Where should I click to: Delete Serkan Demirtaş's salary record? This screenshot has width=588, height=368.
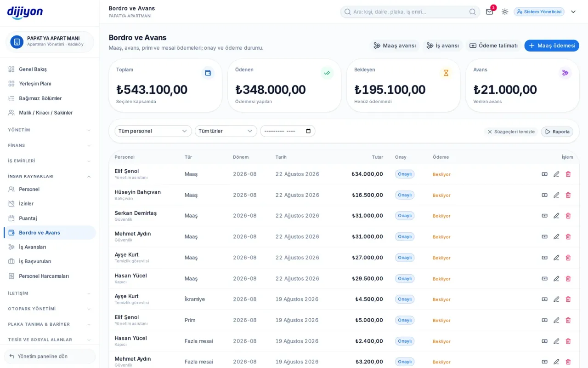click(568, 216)
